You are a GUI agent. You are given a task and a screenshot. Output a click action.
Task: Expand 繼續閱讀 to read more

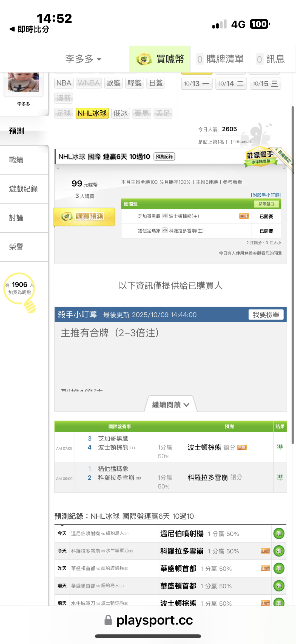[x=170, y=405]
